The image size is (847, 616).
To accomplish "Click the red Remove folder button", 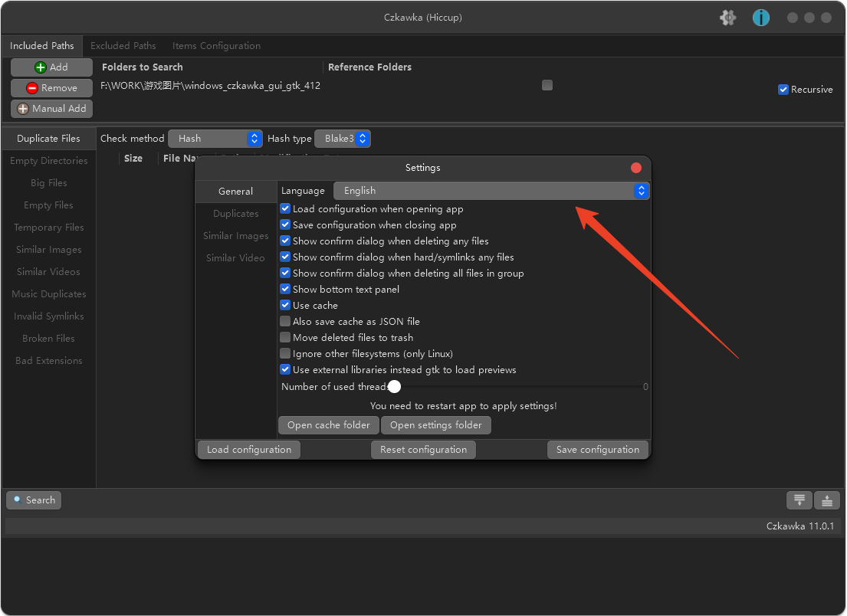I will (51, 88).
